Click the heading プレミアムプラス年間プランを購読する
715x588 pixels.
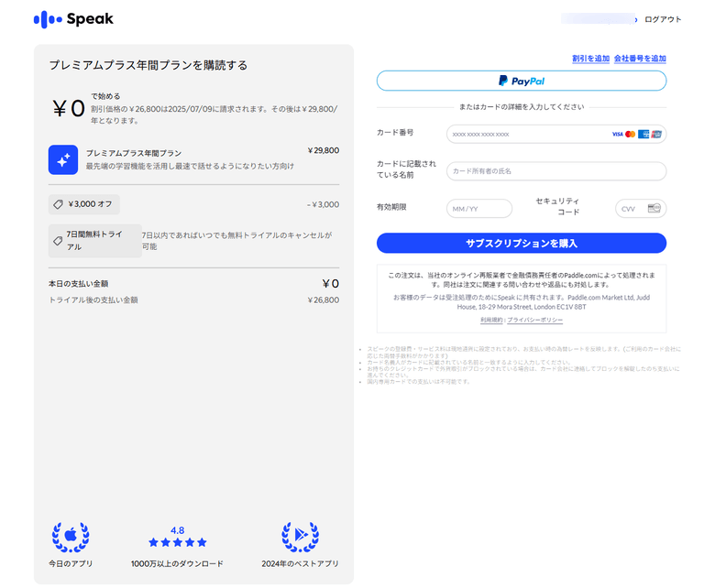[148, 65]
